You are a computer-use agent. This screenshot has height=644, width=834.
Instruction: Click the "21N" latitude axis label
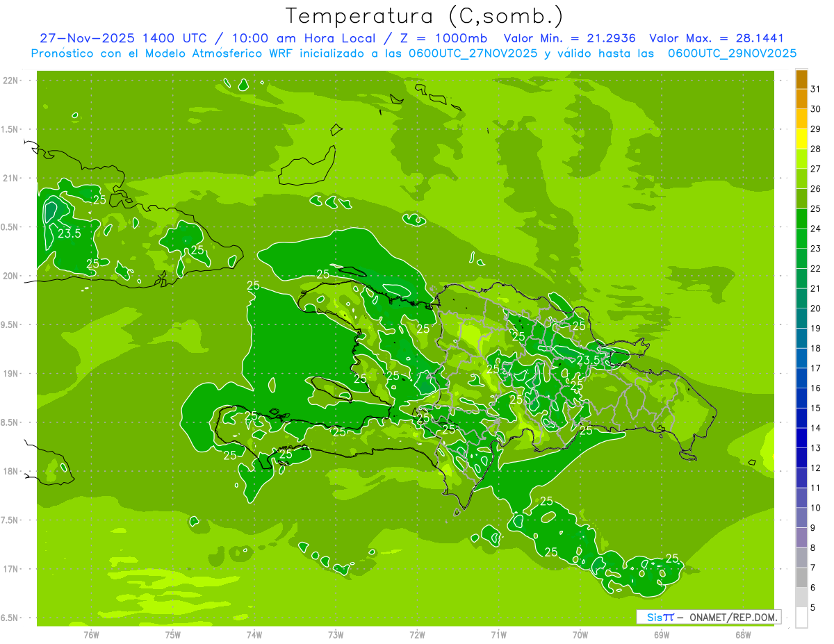(11, 179)
